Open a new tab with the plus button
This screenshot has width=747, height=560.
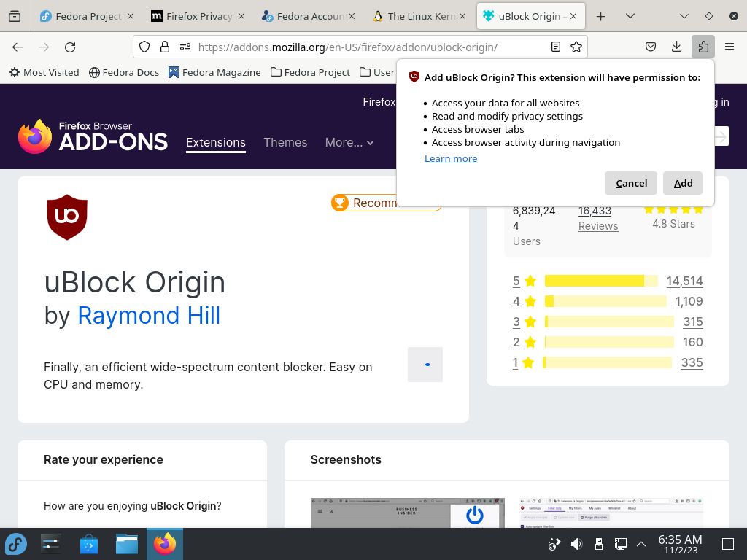[x=601, y=16]
